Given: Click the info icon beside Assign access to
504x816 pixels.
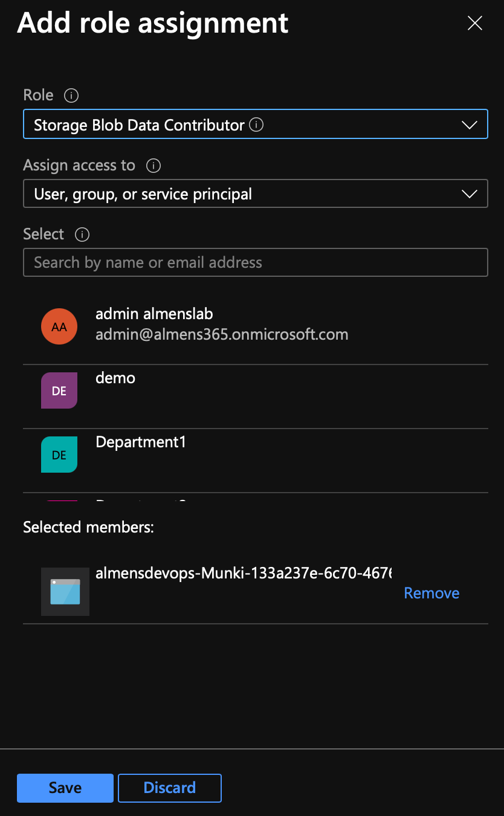Looking at the screenshot, I should pyautogui.click(x=153, y=166).
